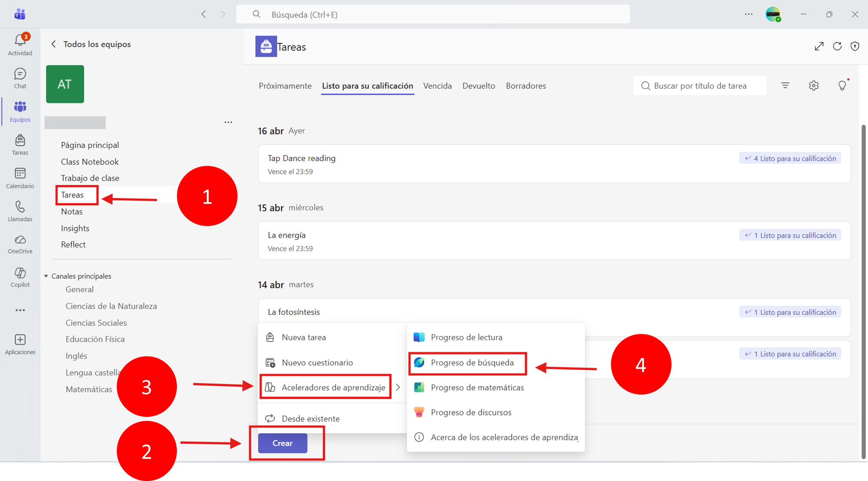The width and height of the screenshot is (868, 481).
Task: Open the Inglés channel
Action: [x=76, y=356]
